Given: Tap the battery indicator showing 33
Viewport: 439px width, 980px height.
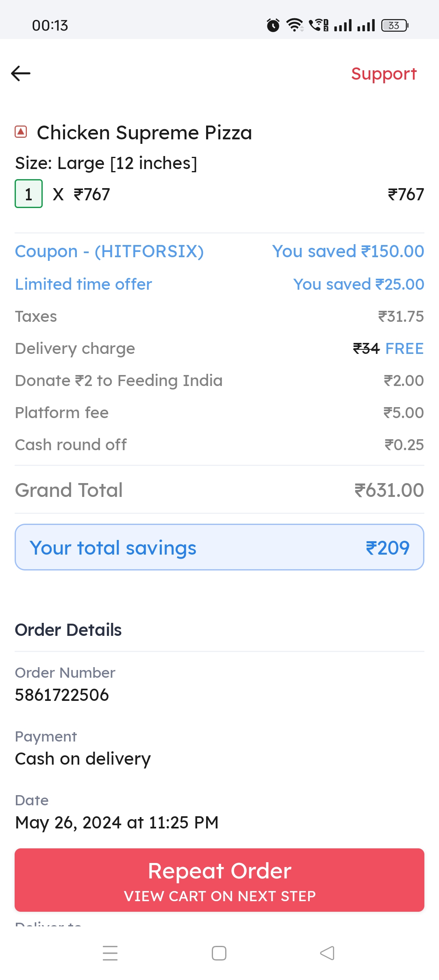Looking at the screenshot, I should tap(395, 25).
